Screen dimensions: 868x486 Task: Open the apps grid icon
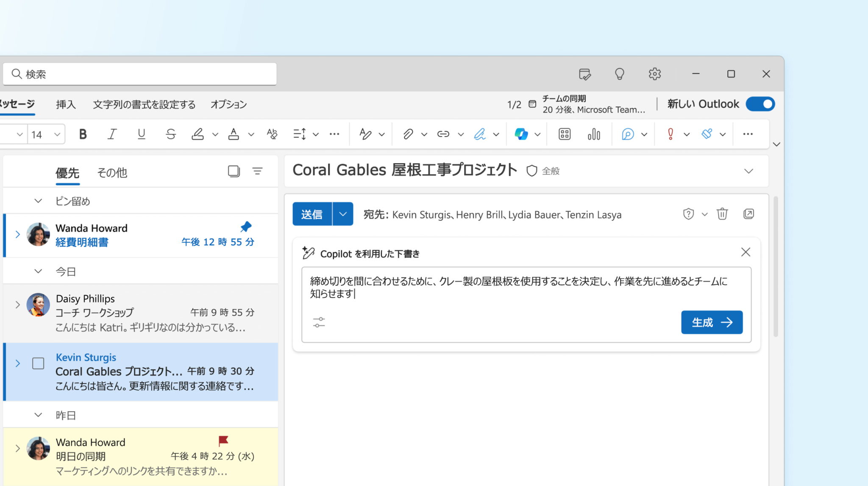tap(565, 134)
